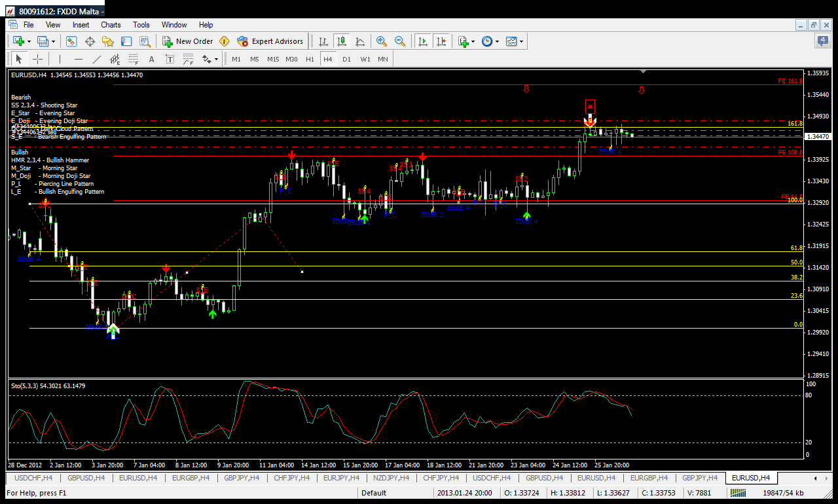Expand the Templates dropdown arrow
The image size is (838, 504).
click(521, 41)
